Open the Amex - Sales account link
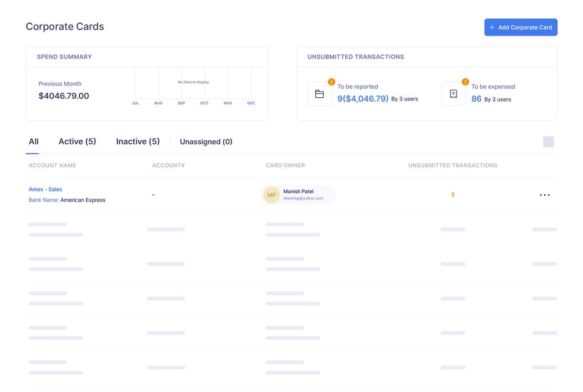 46,189
